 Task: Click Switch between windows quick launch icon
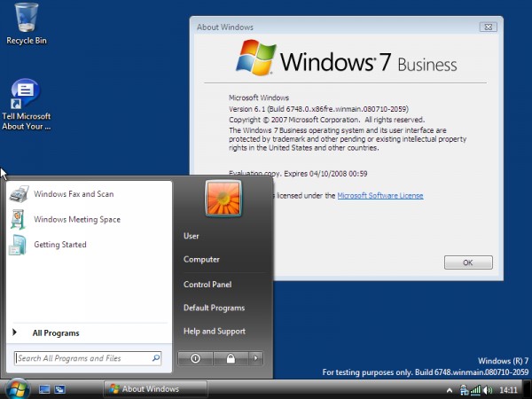(60, 389)
